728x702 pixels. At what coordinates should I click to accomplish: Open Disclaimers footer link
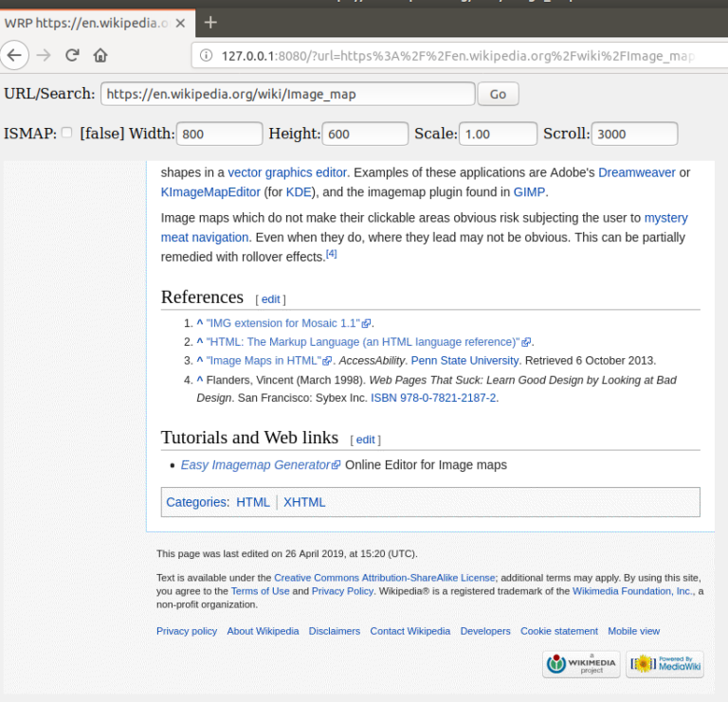coord(335,632)
